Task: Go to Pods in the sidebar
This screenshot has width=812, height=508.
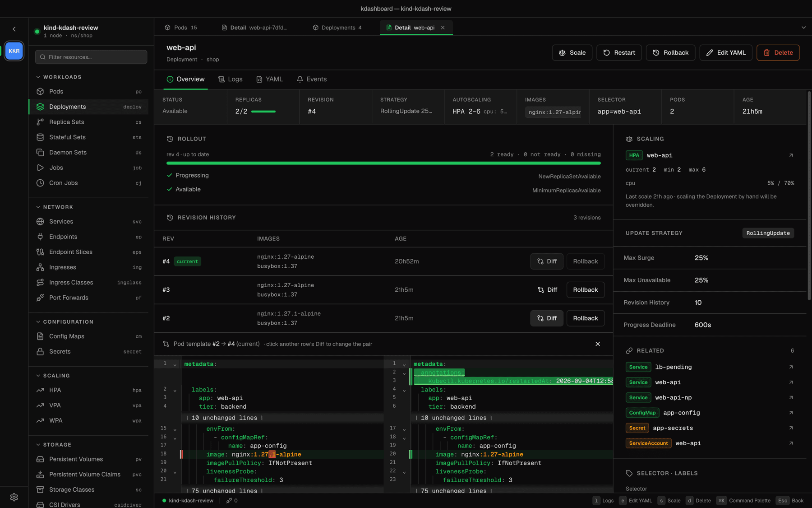Action: (x=88, y=92)
